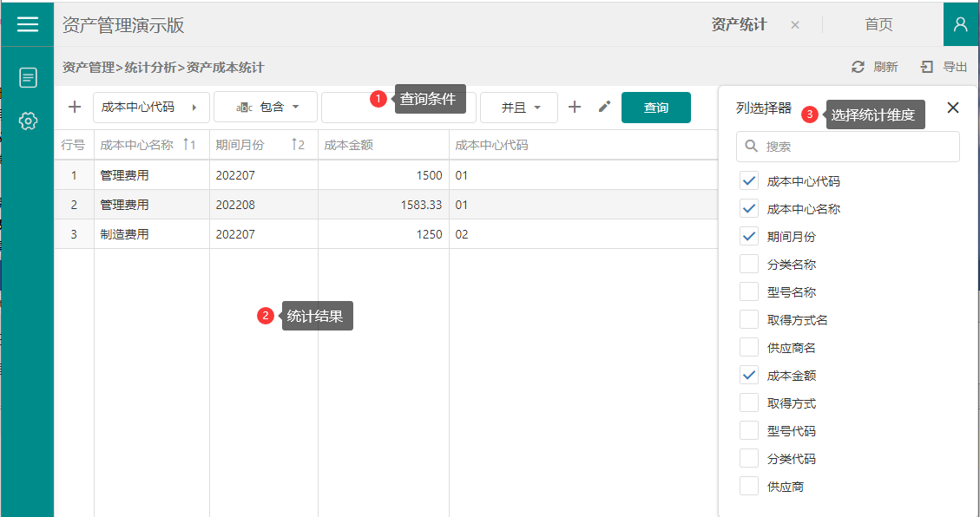Image resolution: width=980 pixels, height=517 pixels.
Task: Click the query condition value input field
Action: pos(398,107)
